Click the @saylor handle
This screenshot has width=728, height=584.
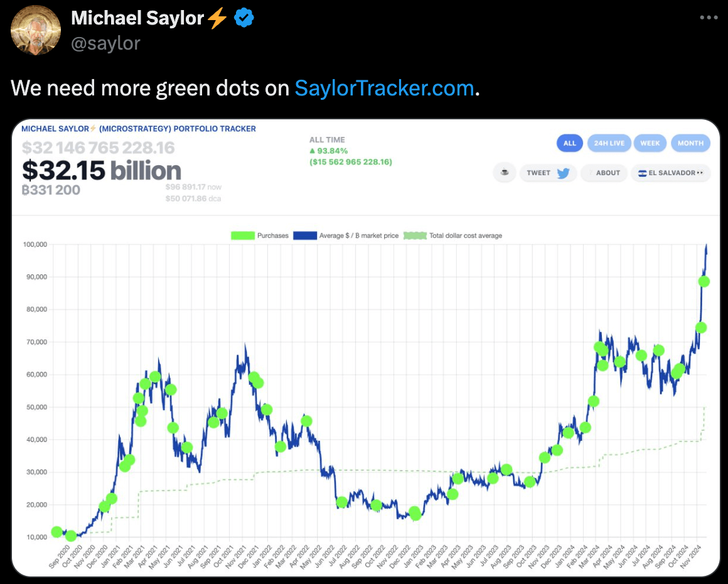105,43
